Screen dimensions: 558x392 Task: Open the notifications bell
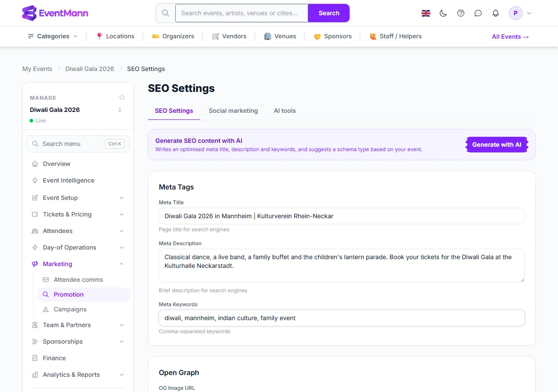click(496, 13)
